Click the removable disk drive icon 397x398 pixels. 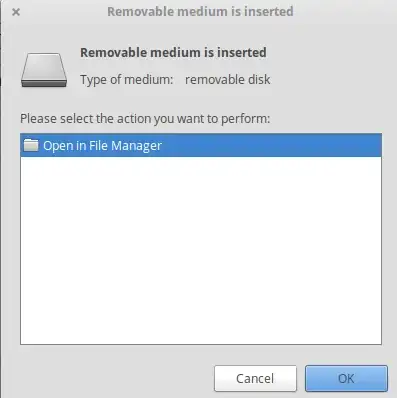click(44, 70)
